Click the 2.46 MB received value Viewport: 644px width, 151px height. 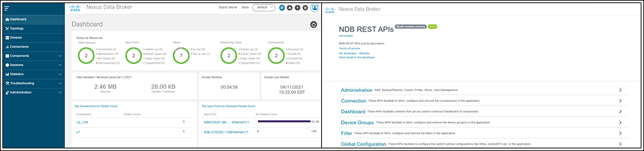tap(105, 87)
